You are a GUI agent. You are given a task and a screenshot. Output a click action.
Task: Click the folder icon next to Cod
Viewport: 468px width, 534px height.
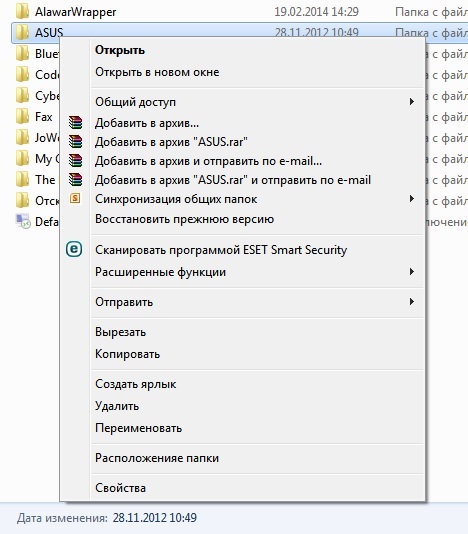pyautogui.click(x=22, y=75)
